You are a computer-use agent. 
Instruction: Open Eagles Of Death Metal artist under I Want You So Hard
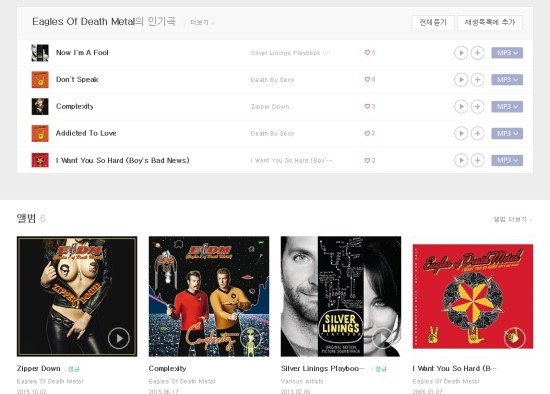(446, 381)
